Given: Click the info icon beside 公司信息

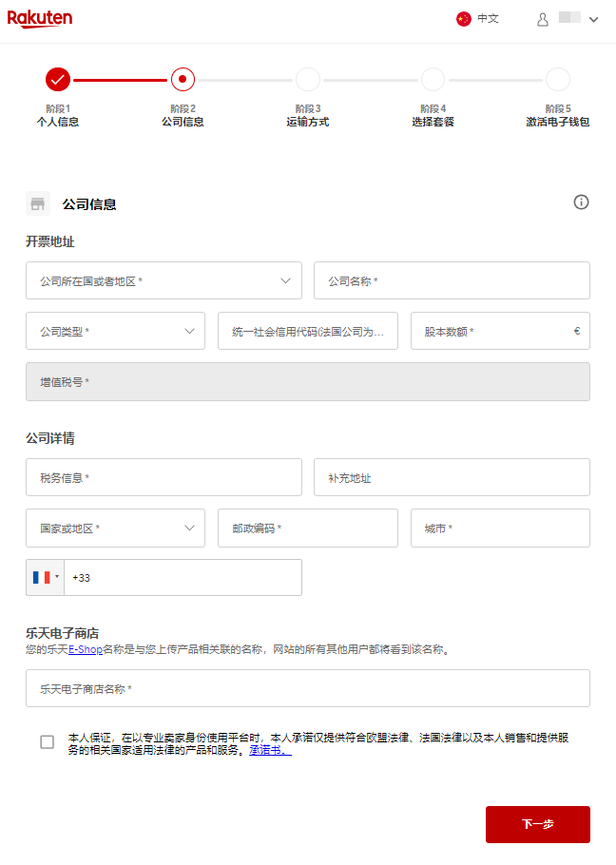Looking at the screenshot, I should (581, 202).
